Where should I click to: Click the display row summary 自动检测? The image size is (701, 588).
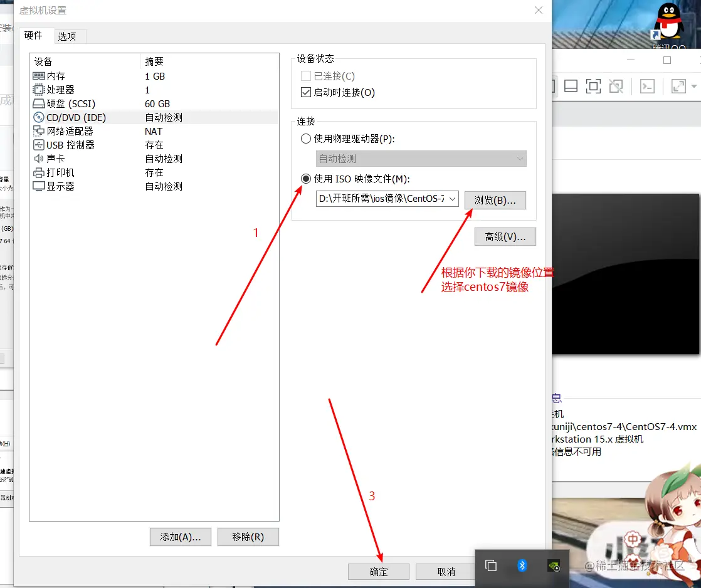164,186
